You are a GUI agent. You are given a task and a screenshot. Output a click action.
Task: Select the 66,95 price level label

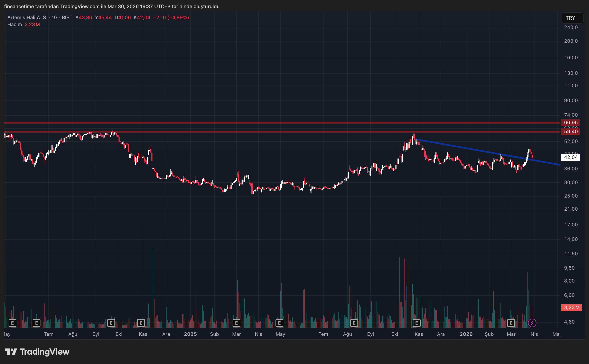click(570, 123)
